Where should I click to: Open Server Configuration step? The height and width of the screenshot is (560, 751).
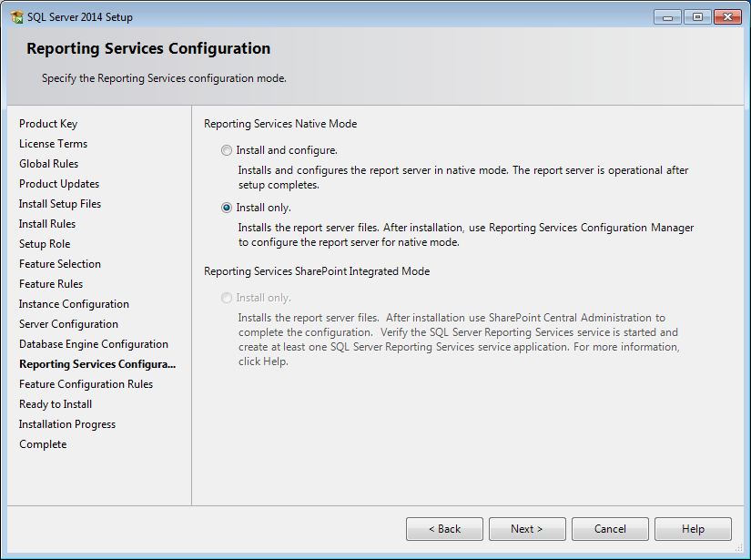click(67, 323)
